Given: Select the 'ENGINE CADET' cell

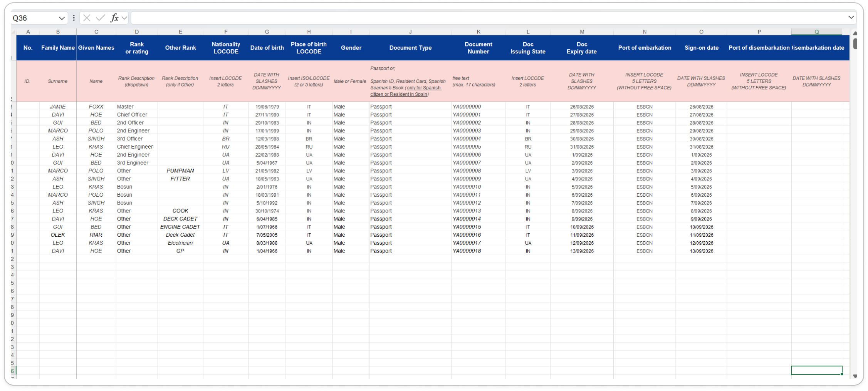Looking at the screenshot, I should [x=180, y=227].
